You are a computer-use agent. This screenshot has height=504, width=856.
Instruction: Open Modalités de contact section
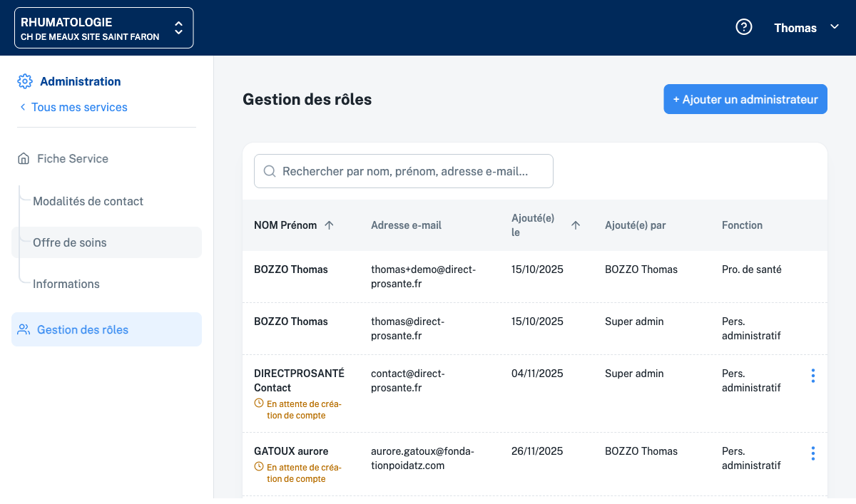tap(88, 201)
